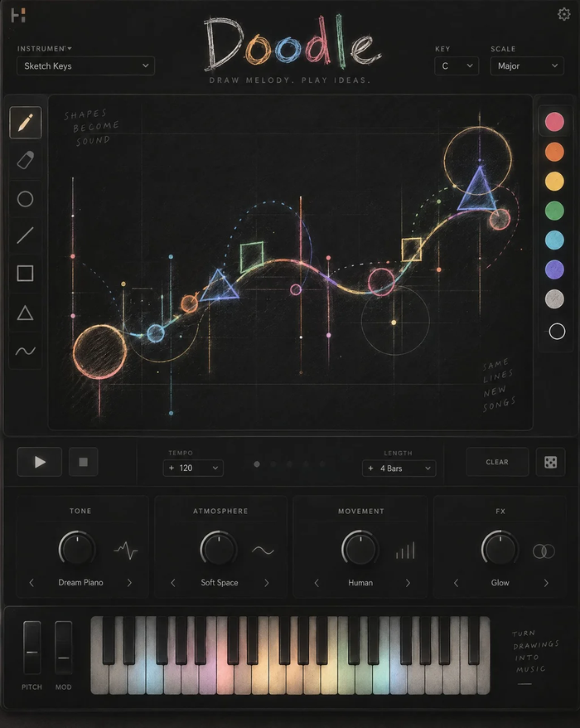Screen dimensions: 580x728
Task: Open the Sketch Keys instrument dropdown
Action: pyautogui.click(x=86, y=66)
